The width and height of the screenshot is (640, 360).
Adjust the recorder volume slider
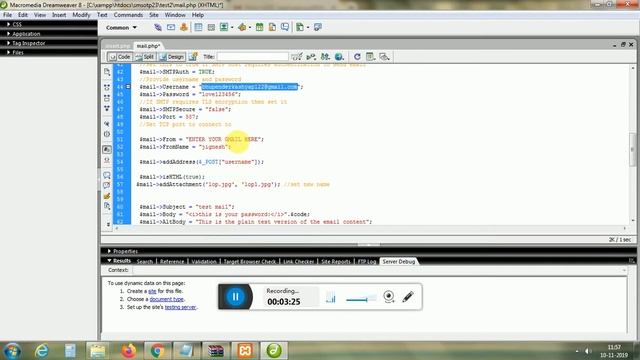pyautogui.click(x=361, y=300)
